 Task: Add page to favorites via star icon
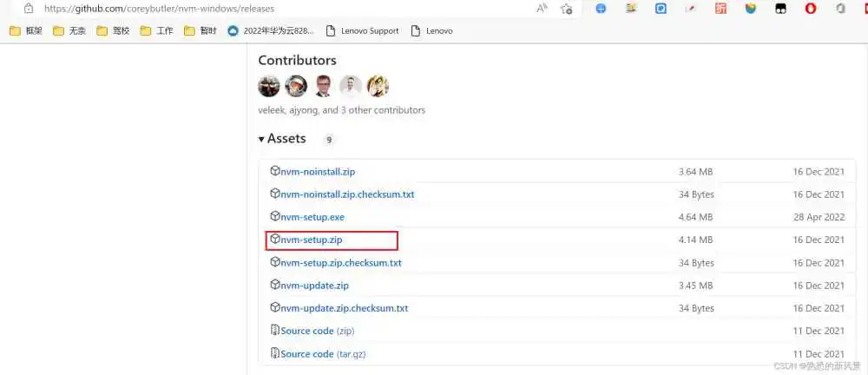coord(566,9)
